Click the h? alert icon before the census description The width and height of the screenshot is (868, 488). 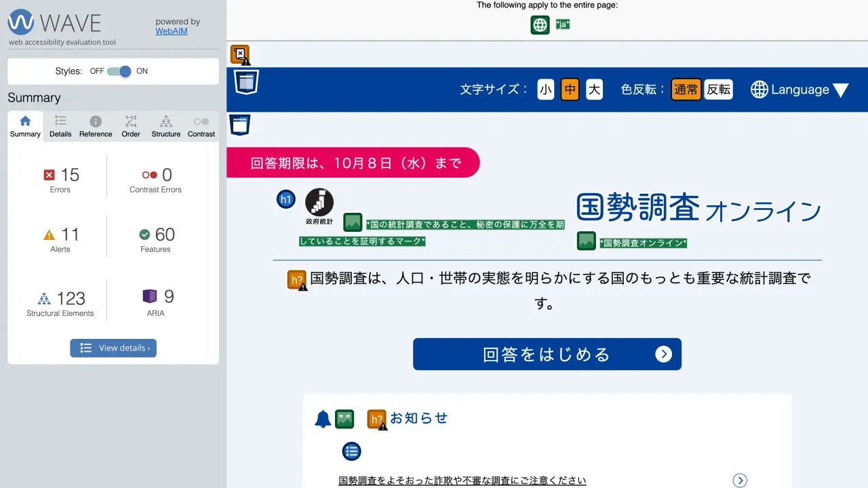point(296,278)
